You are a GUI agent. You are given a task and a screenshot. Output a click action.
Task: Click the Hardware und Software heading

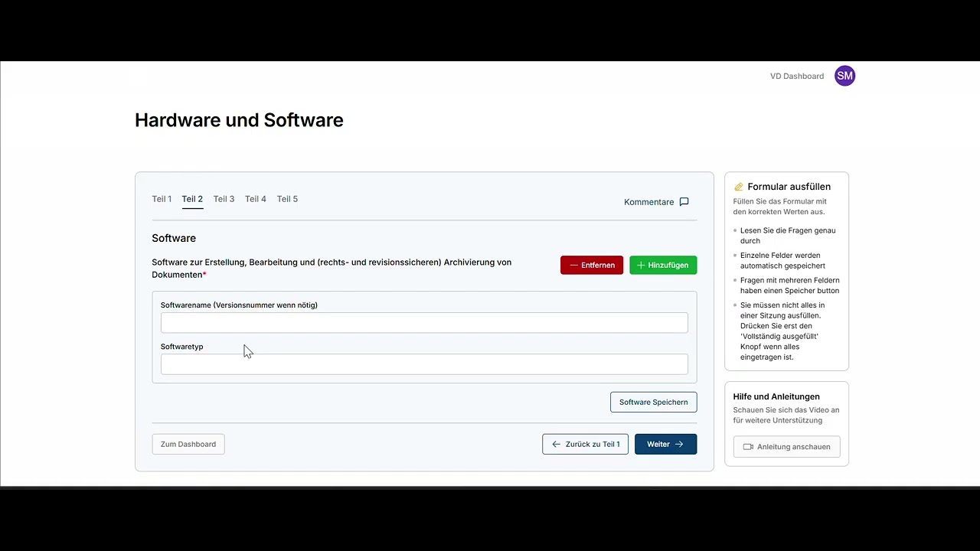tap(239, 120)
